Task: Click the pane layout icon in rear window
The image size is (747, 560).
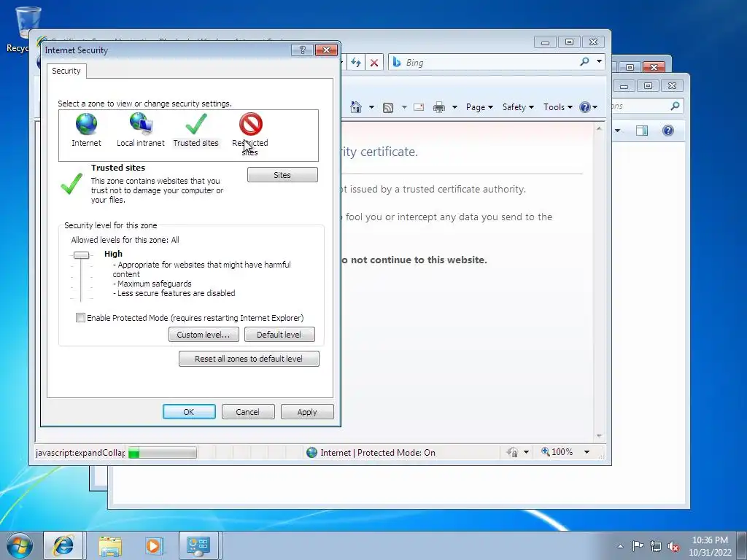Action: (642, 131)
